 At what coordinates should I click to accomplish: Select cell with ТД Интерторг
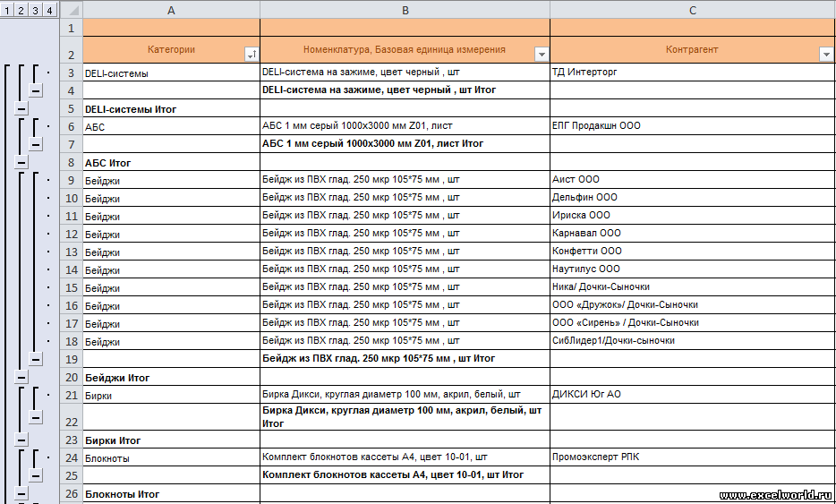click(693, 72)
